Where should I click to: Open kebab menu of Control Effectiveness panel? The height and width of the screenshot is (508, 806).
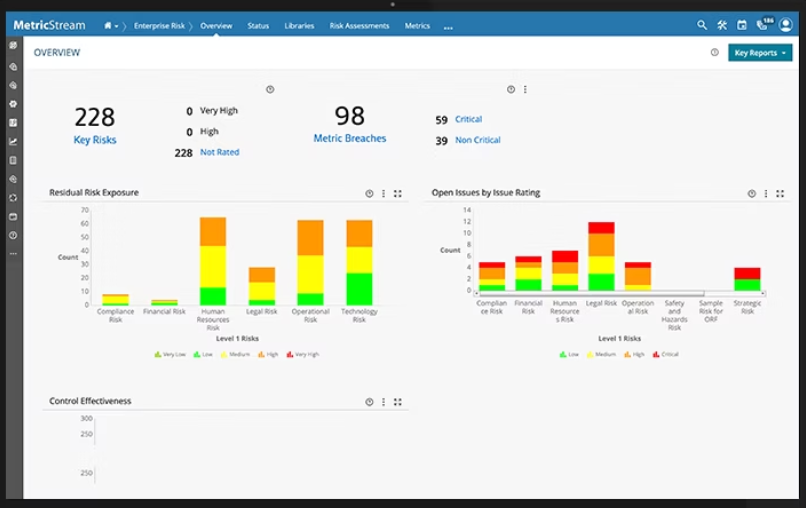pos(383,402)
